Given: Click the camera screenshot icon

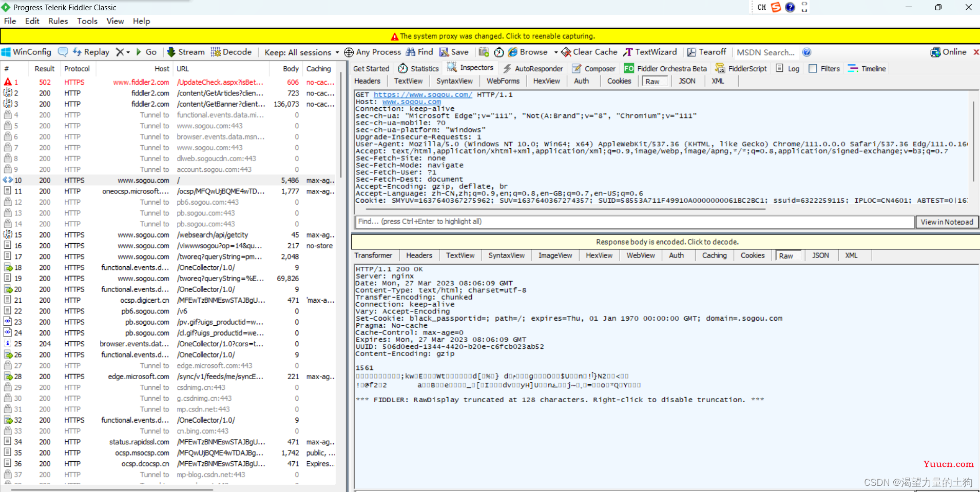Looking at the screenshot, I should [x=484, y=52].
